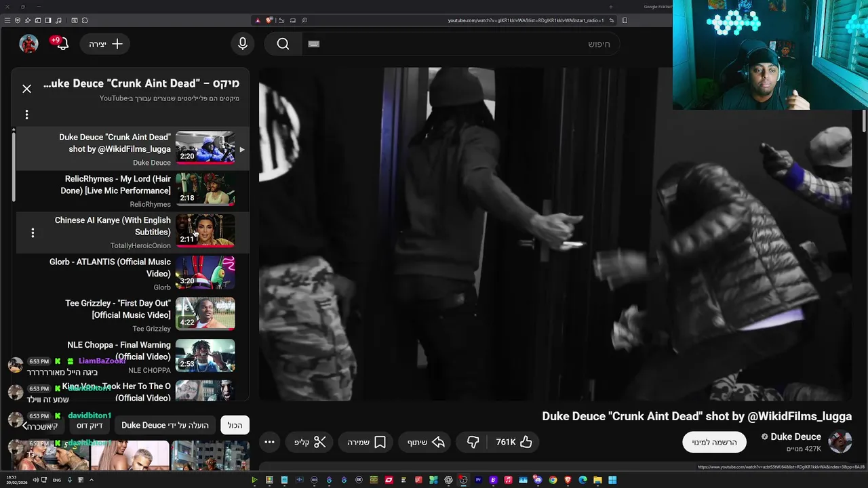The width and height of the screenshot is (868, 488).
Task: Open Chrome icon on taskbar
Action: [x=553, y=480]
